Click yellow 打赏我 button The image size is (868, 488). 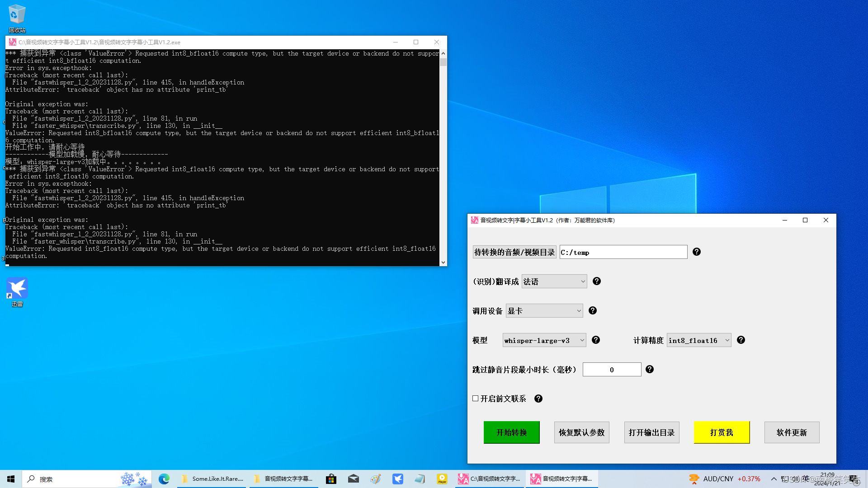coord(722,432)
